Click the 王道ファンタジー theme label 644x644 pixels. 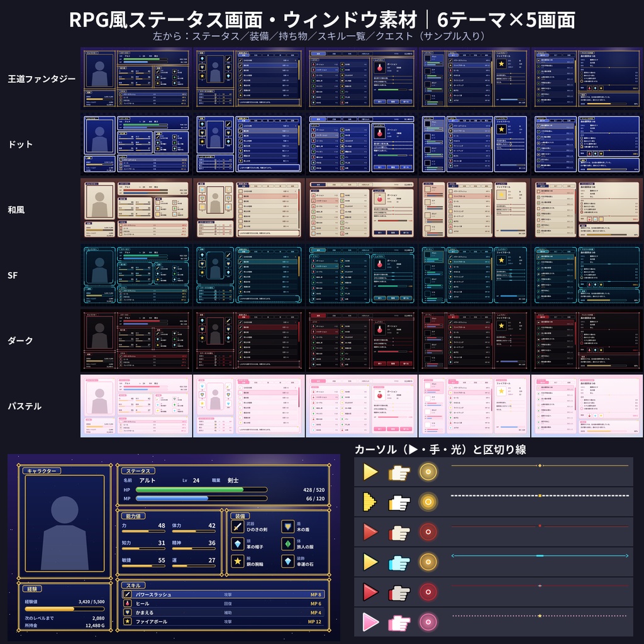click(x=42, y=79)
